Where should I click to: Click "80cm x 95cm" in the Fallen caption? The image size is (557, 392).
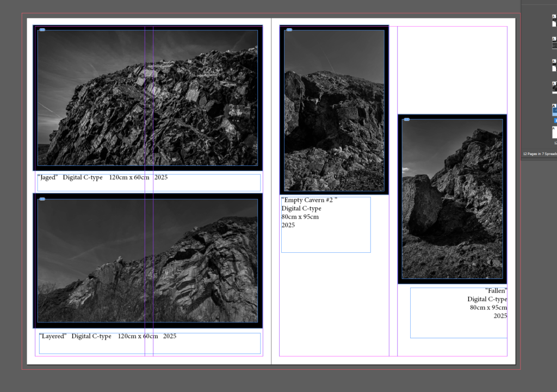488,308
